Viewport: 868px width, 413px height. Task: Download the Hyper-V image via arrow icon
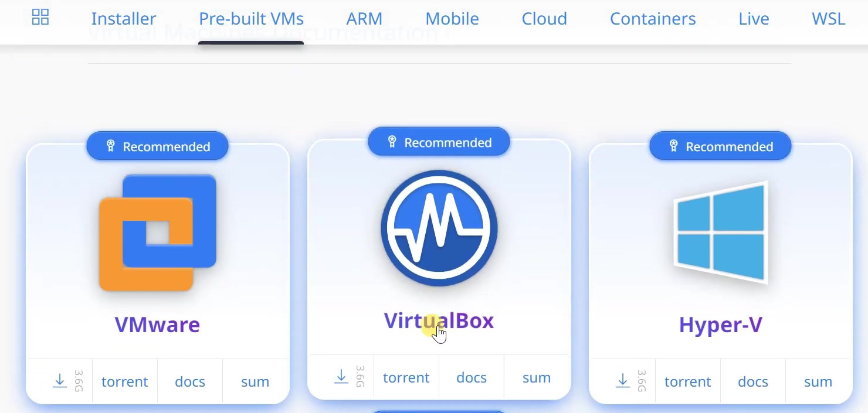[x=622, y=381]
